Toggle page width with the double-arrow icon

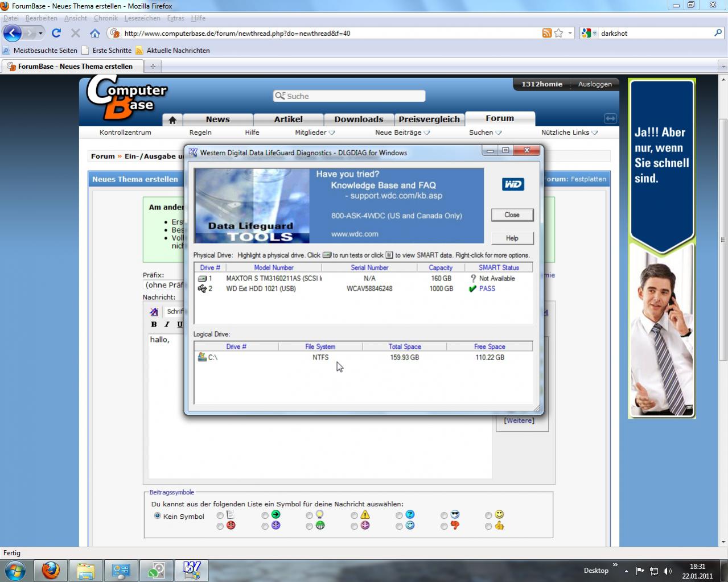point(610,118)
